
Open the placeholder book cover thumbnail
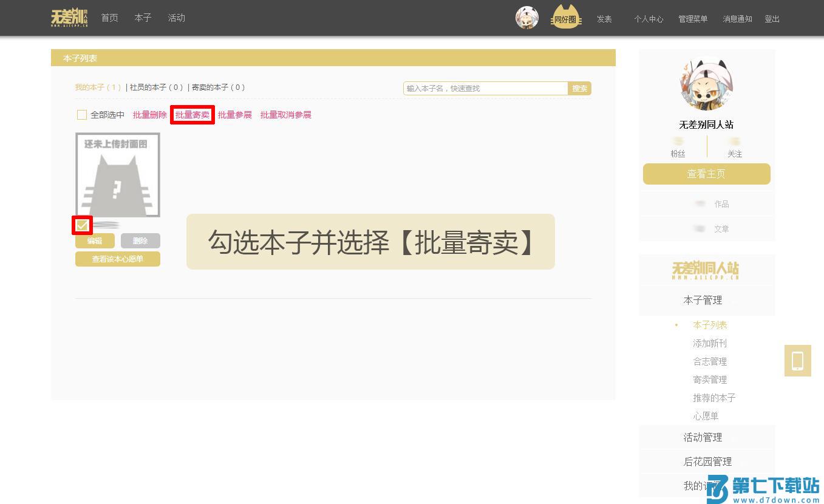pos(118,175)
